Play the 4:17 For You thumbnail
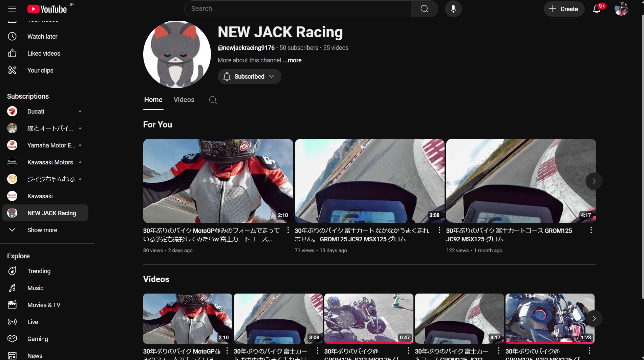This screenshot has height=360, width=644. coord(521,181)
